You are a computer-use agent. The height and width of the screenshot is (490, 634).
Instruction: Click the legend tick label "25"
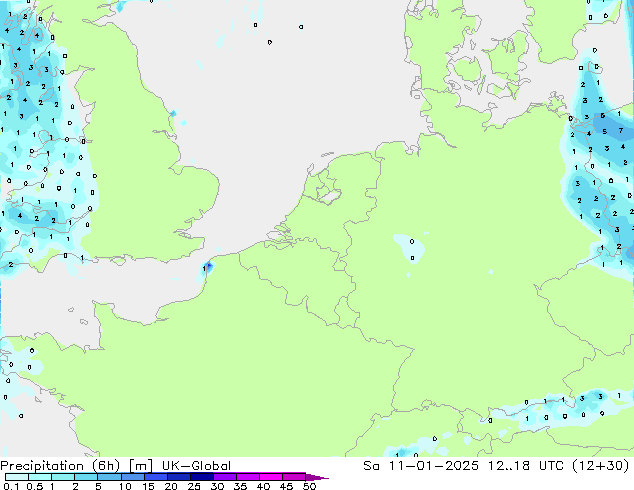(194, 486)
